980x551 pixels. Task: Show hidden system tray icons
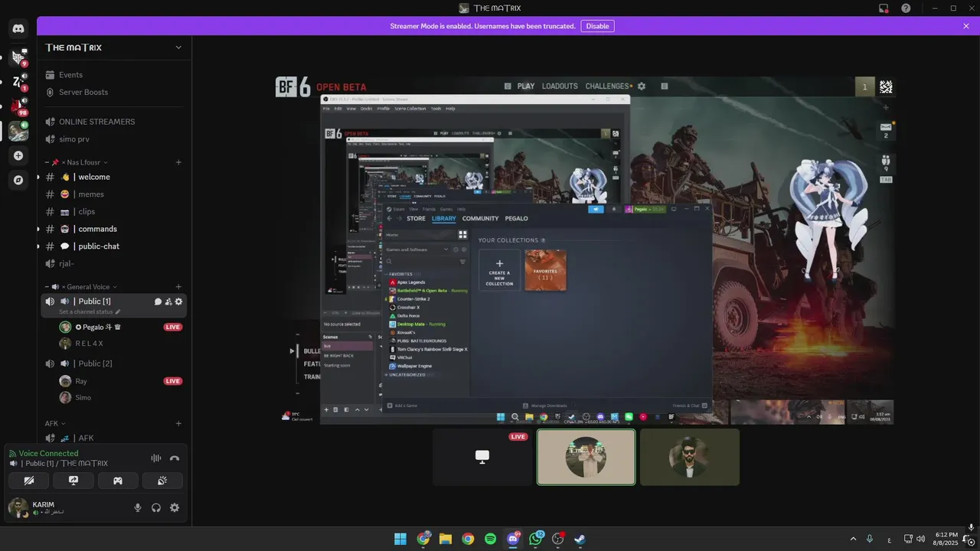(853, 539)
